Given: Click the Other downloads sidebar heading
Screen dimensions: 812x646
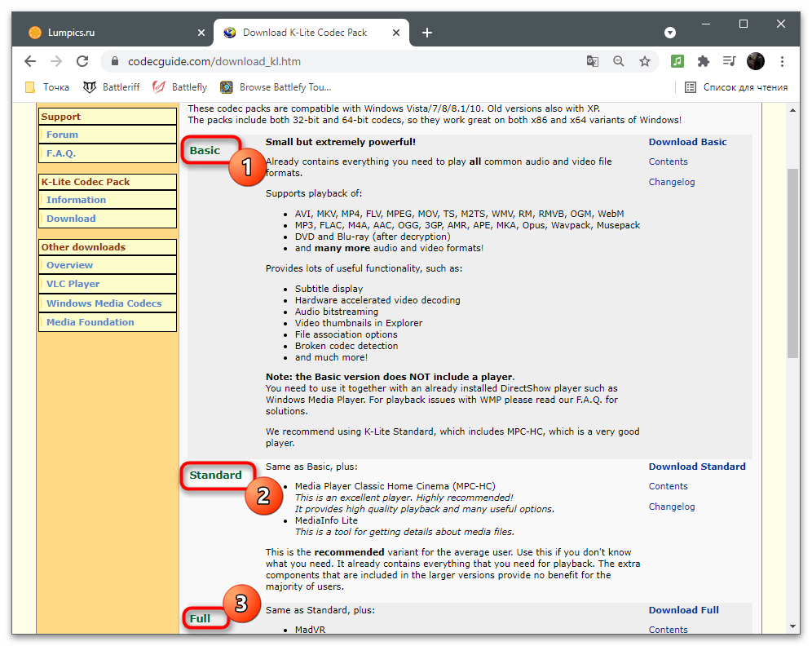Looking at the screenshot, I should coord(83,247).
